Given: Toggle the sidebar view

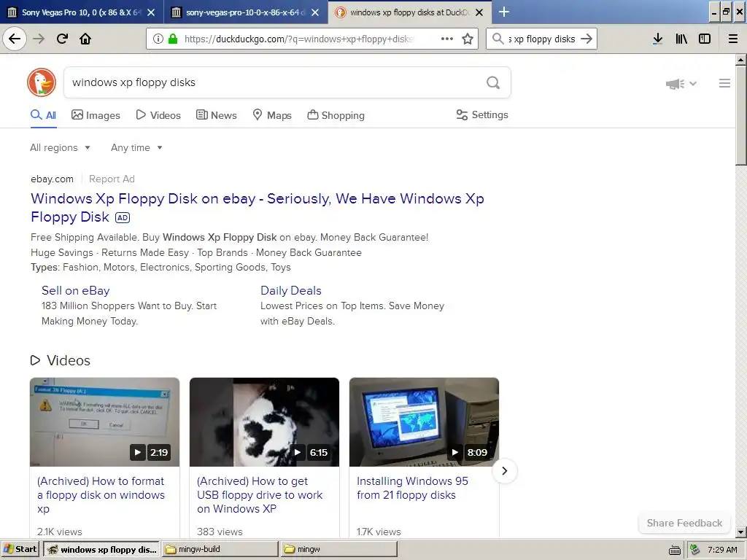Looking at the screenshot, I should (705, 39).
